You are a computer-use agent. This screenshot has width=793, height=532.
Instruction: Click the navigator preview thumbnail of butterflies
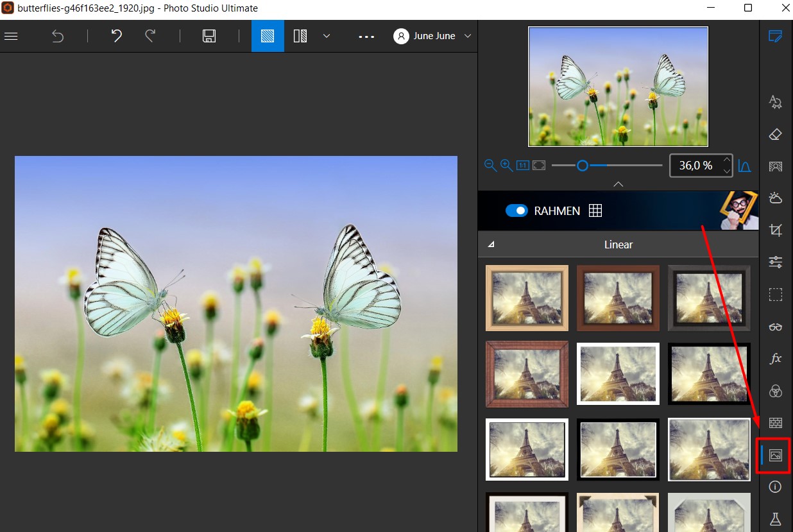tap(618, 87)
